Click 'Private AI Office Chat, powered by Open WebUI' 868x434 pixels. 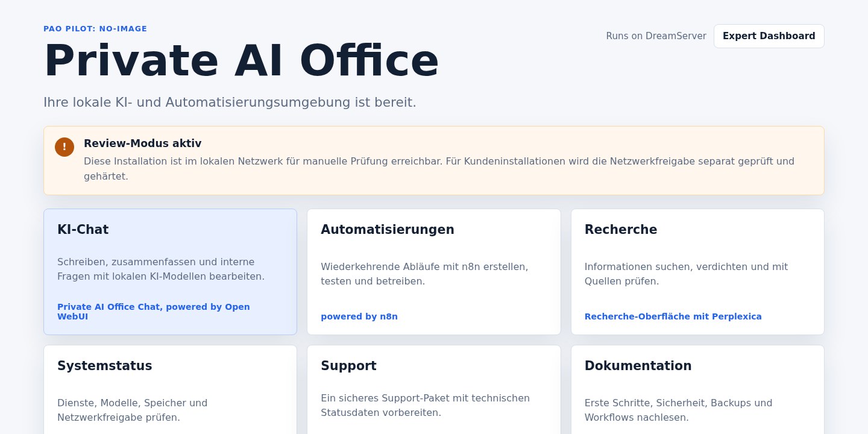(154, 312)
